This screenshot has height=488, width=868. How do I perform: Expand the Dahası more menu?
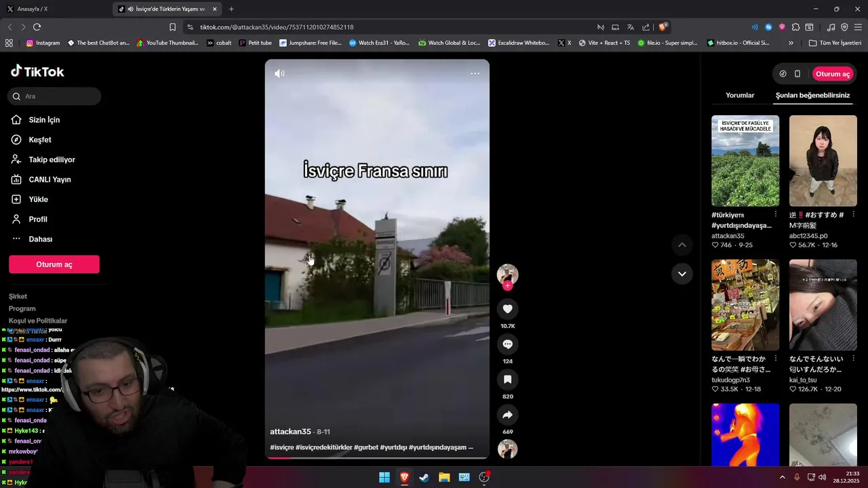pos(40,239)
